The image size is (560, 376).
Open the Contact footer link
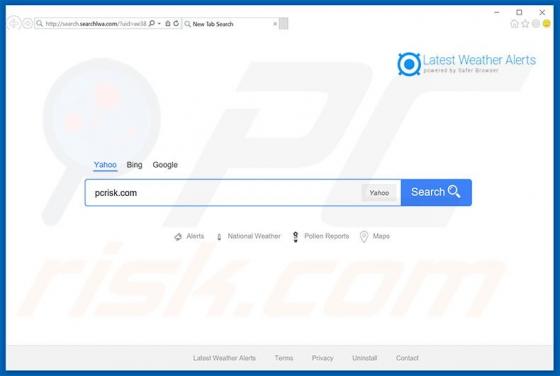pos(407,358)
